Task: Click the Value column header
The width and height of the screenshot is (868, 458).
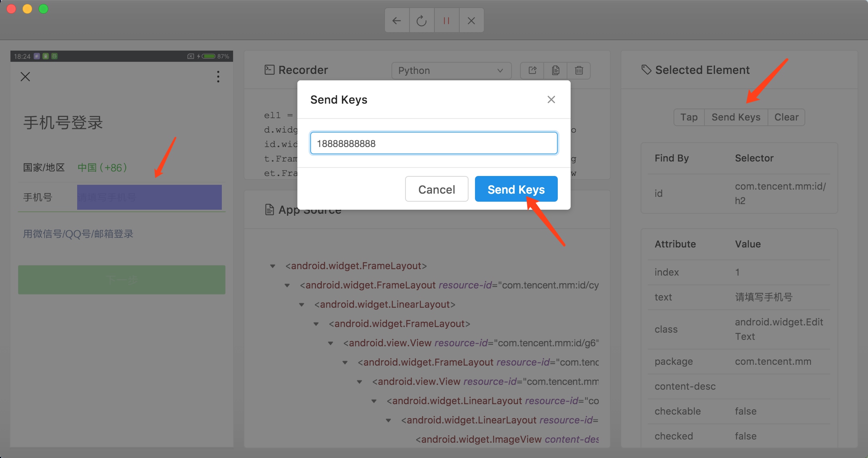Action: (748, 244)
